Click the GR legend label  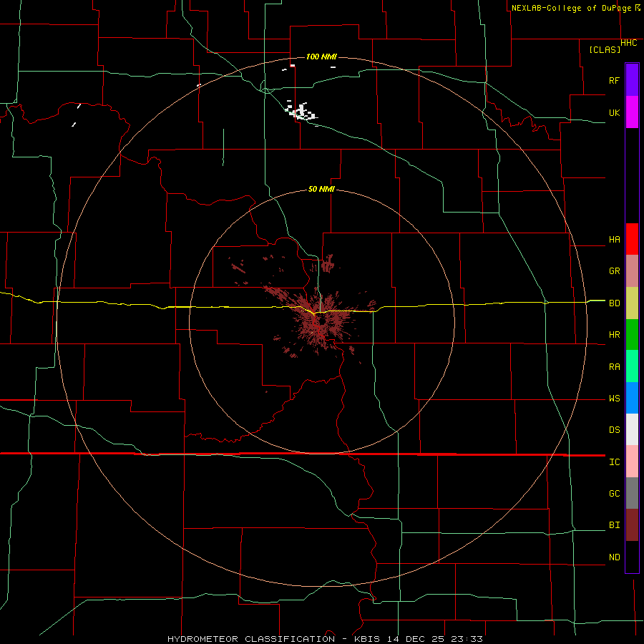point(614,271)
